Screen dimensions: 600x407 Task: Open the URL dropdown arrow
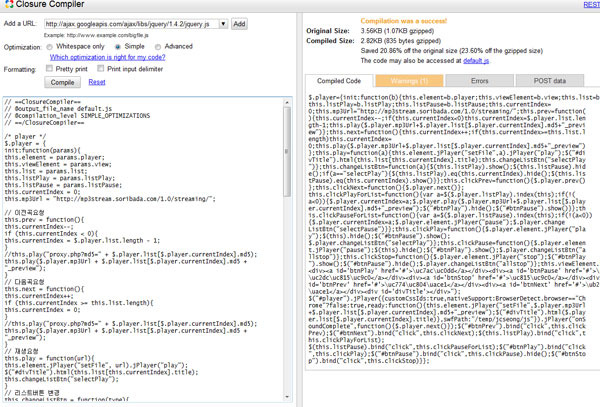pos(223,24)
